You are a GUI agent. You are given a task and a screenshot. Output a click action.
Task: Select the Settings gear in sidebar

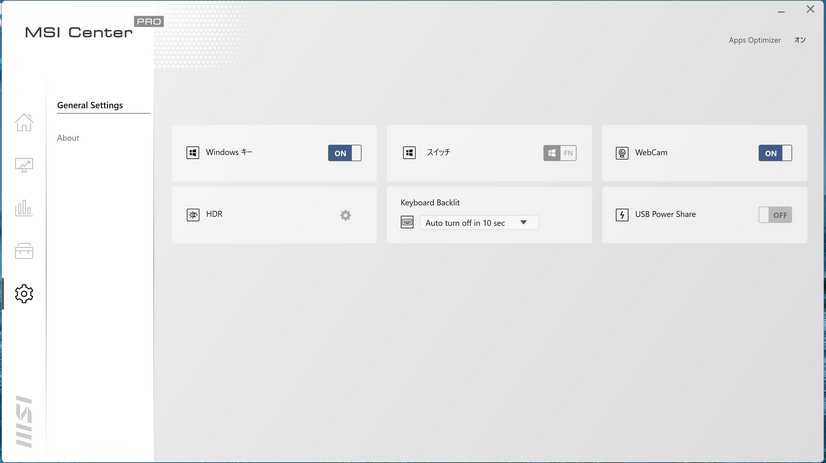pos(24,294)
